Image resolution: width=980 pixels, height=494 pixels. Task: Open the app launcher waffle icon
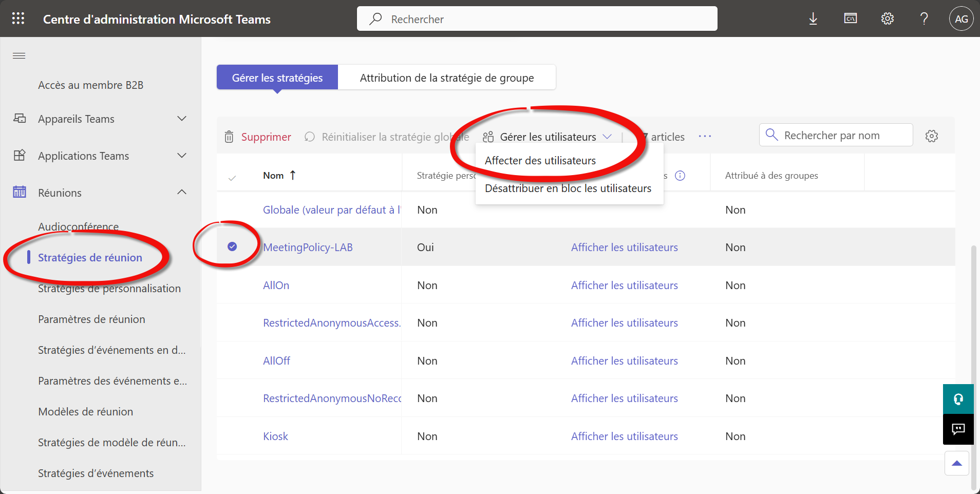(x=18, y=18)
